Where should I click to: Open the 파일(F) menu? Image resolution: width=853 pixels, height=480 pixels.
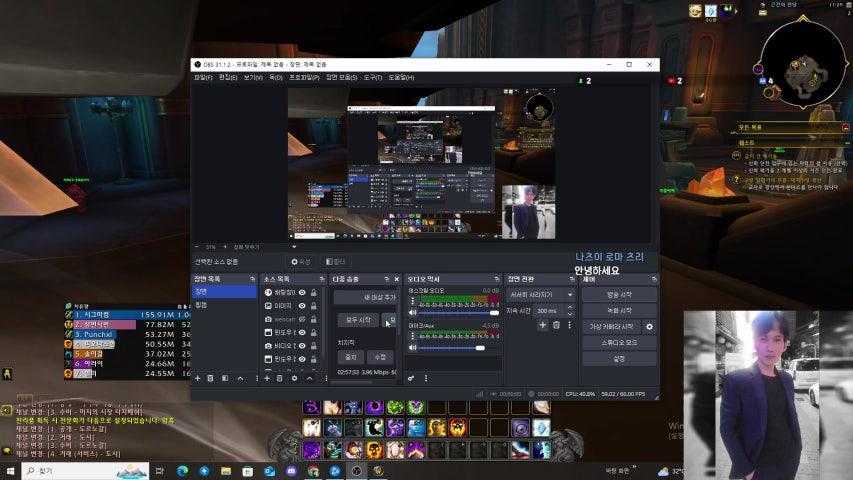203,78
